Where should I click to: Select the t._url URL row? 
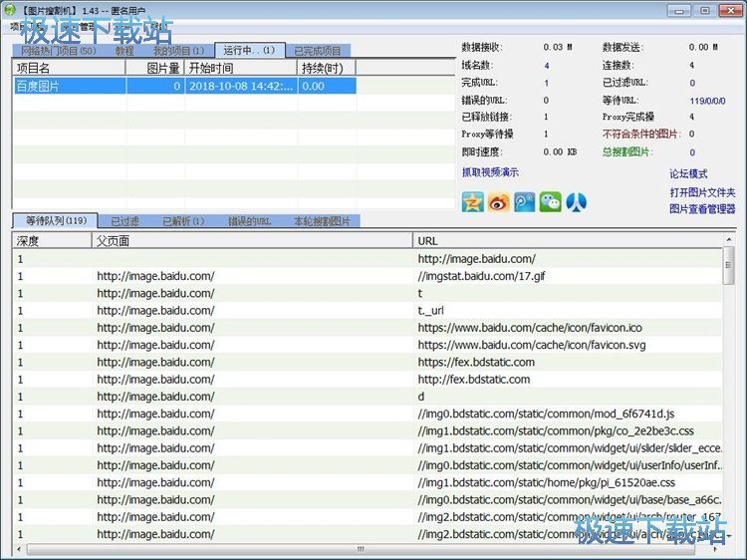click(368, 310)
